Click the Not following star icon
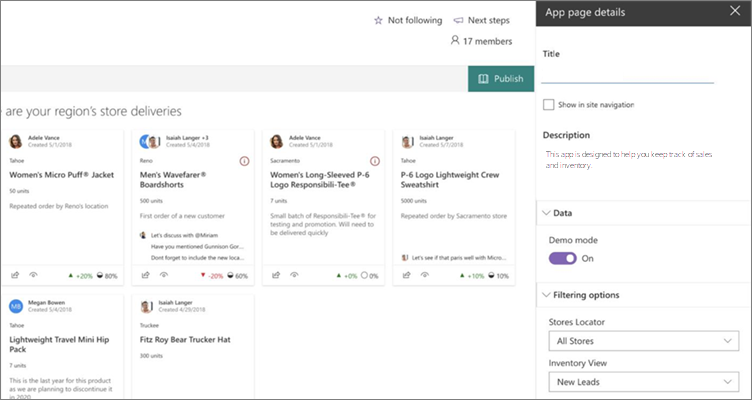Screen dimensions: 752x400 [x=378, y=21]
